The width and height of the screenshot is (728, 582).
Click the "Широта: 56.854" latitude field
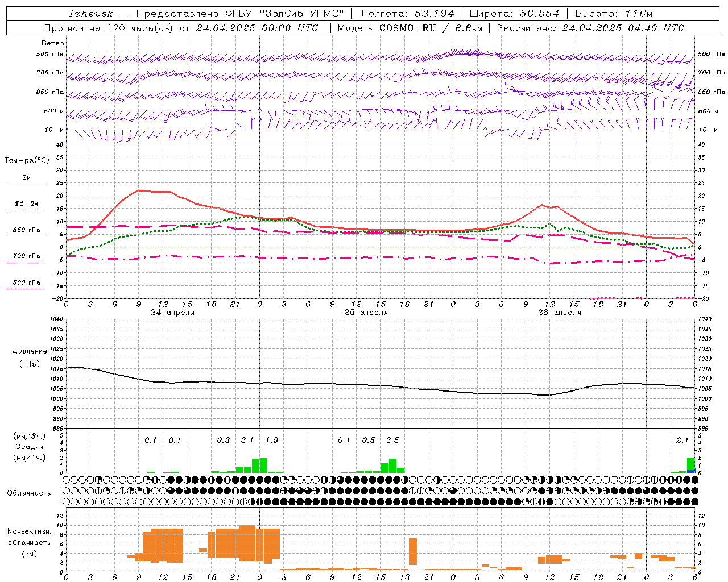(515, 14)
